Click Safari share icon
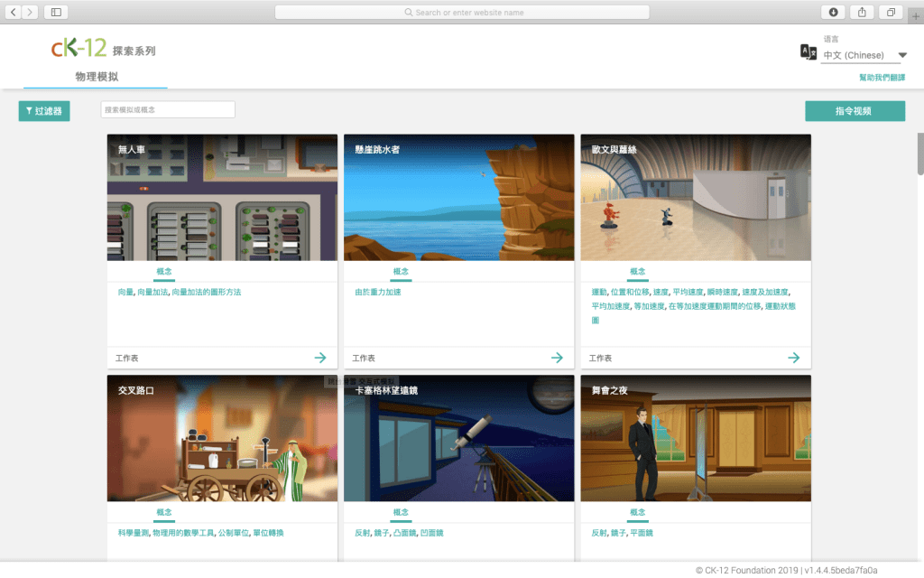Image resolution: width=924 pixels, height=578 pixels. click(x=861, y=12)
